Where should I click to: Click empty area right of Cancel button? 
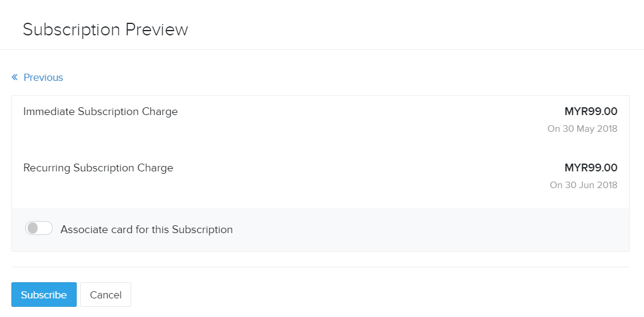(359, 295)
